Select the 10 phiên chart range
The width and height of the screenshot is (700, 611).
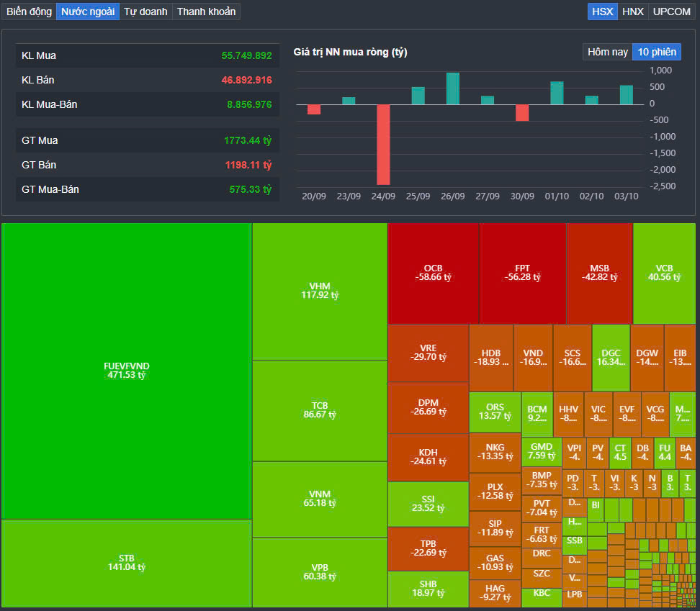(x=657, y=52)
